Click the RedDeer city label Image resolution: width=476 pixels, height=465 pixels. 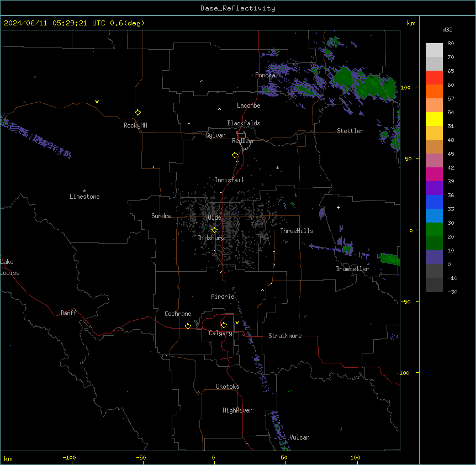(x=243, y=141)
